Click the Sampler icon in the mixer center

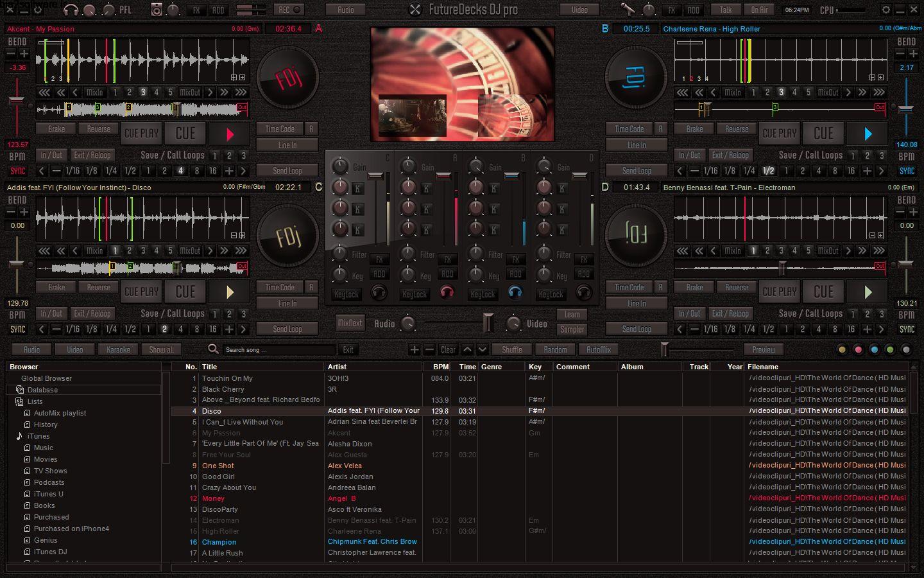(x=571, y=329)
